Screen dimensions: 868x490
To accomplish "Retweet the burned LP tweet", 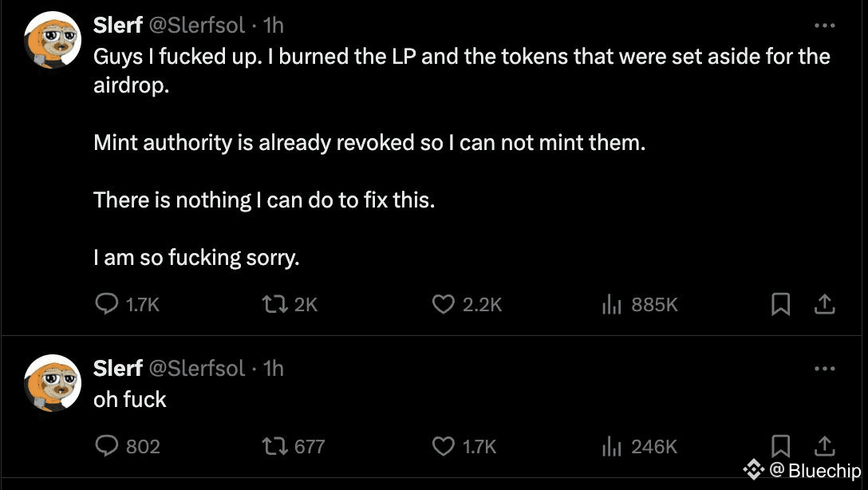I will coord(275,304).
